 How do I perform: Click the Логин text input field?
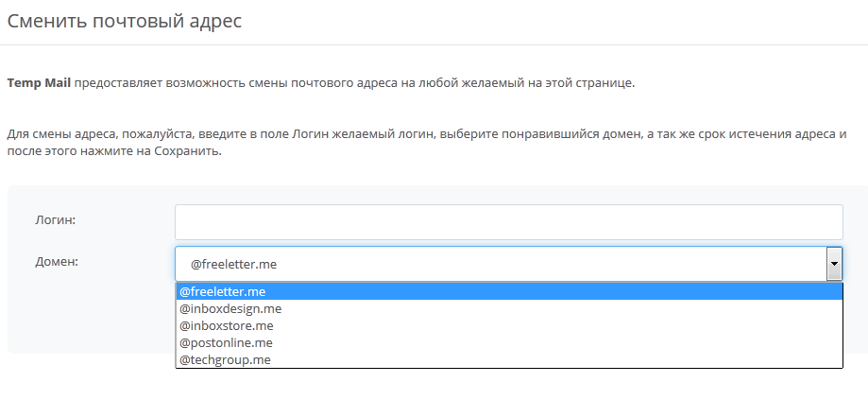(508, 222)
